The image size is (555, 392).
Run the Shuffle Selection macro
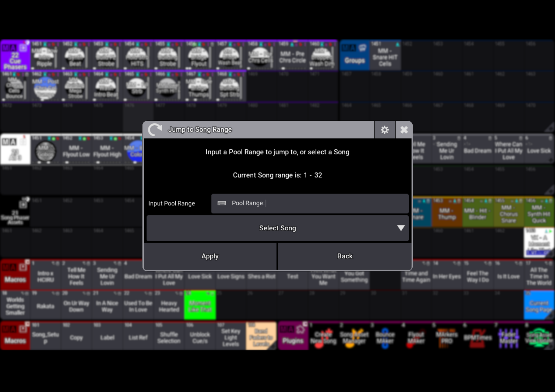tap(169, 336)
